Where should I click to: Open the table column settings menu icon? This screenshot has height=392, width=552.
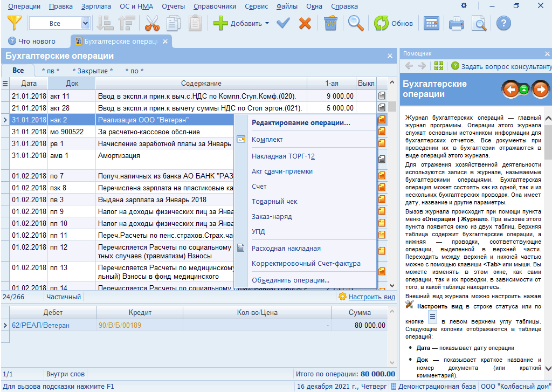click(5, 84)
